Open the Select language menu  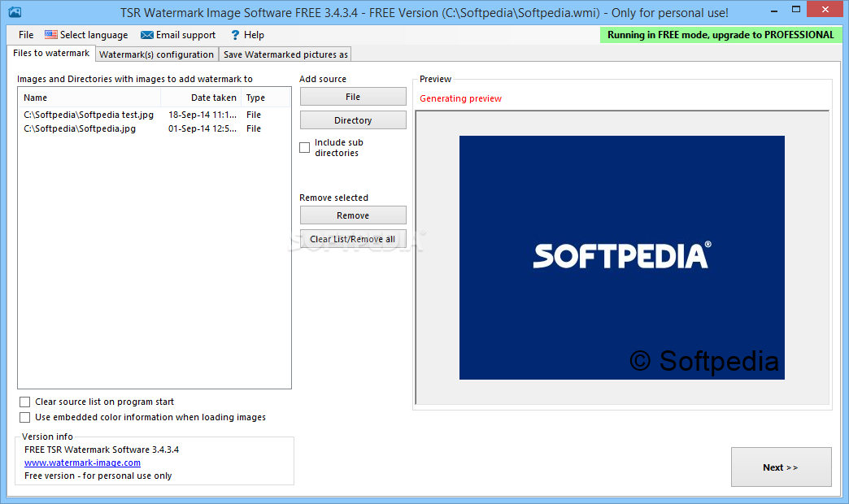click(x=87, y=35)
